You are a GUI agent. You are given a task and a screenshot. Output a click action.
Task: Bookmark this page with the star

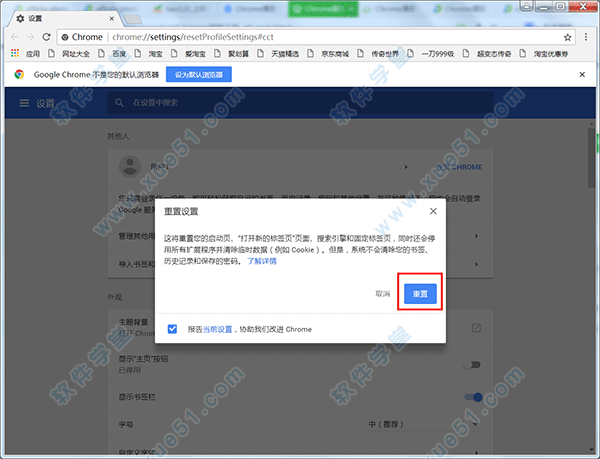click(567, 37)
